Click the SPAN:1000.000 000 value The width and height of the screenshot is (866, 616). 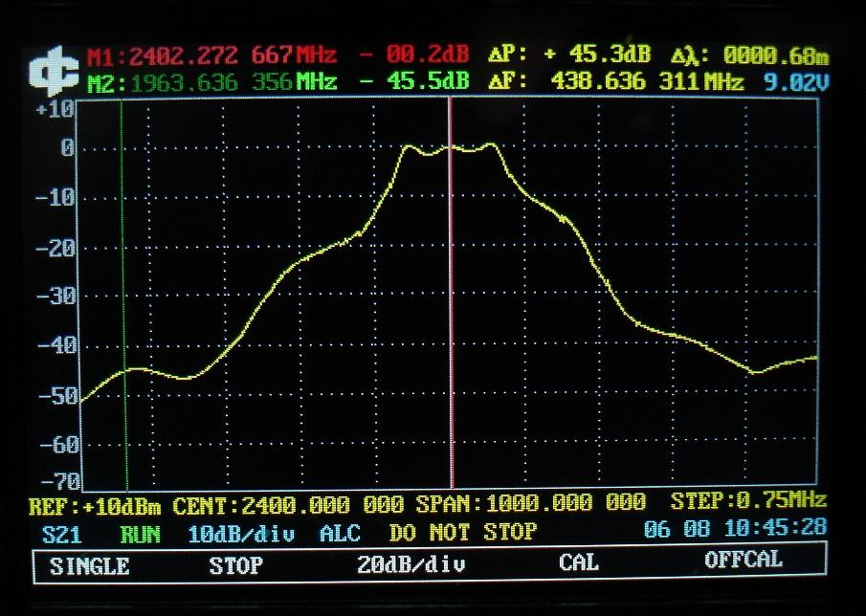pos(531,503)
